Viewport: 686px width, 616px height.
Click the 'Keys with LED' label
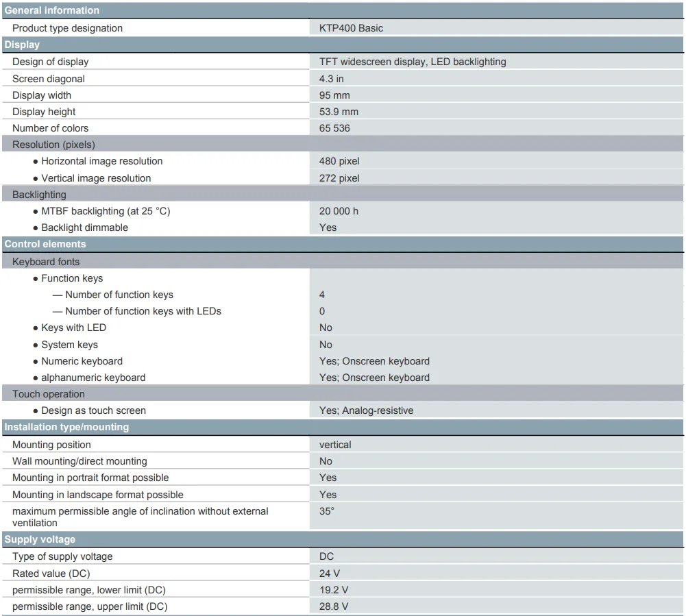click(x=73, y=328)
